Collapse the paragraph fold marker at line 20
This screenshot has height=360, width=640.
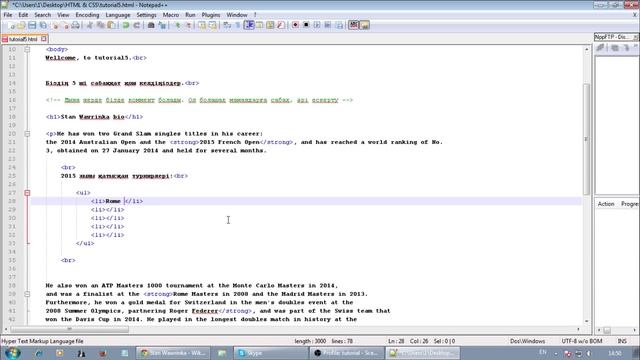pos(27,134)
